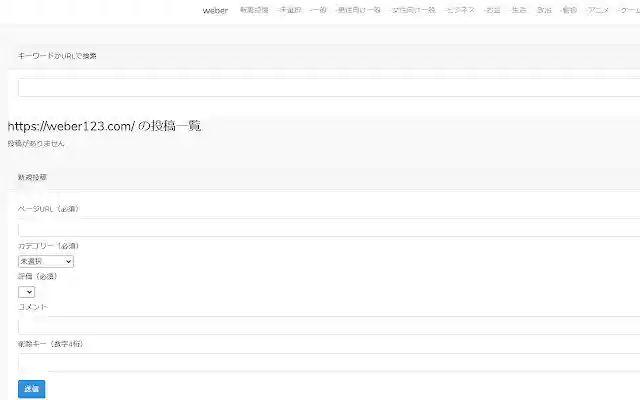This screenshot has width=640, height=400.
Task: Expand the カテゴリー dropdown showing 未選択
Action: coord(46,261)
